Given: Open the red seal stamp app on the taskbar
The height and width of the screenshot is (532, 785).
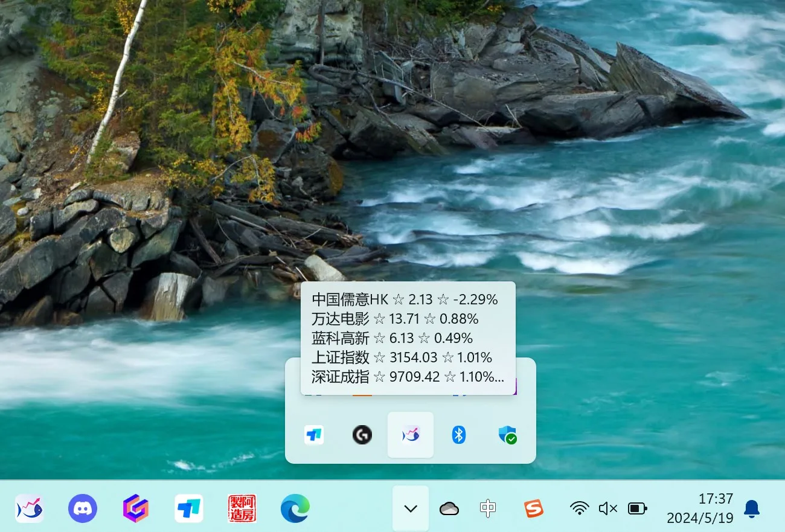Looking at the screenshot, I should click(242, 508).
